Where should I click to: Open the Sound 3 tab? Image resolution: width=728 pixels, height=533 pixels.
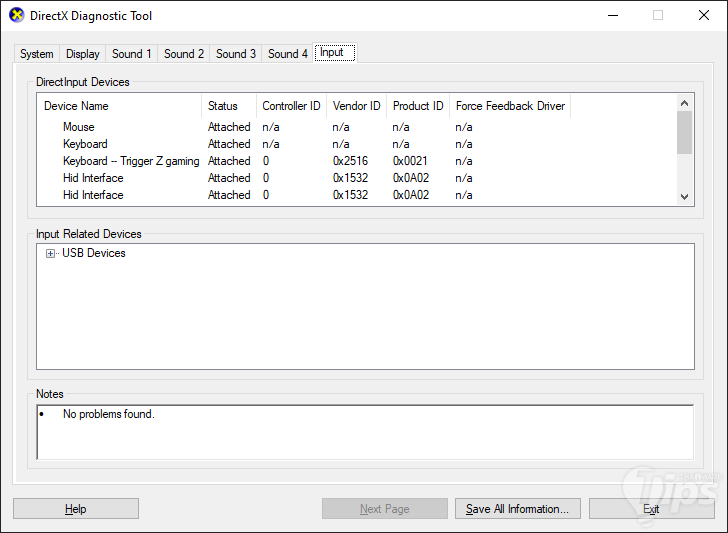tap(236, 54)
